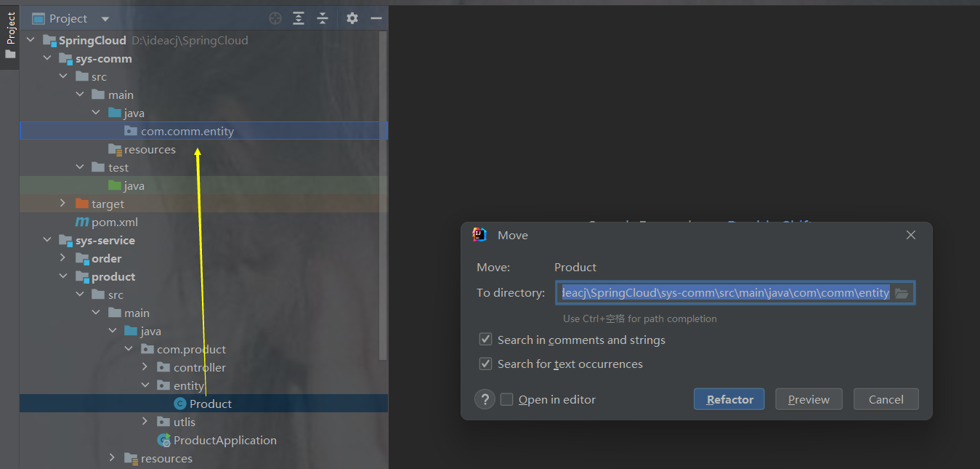Toggle Search in comments and strings
This screenshot has height=469, width=980.
(486, 340)
